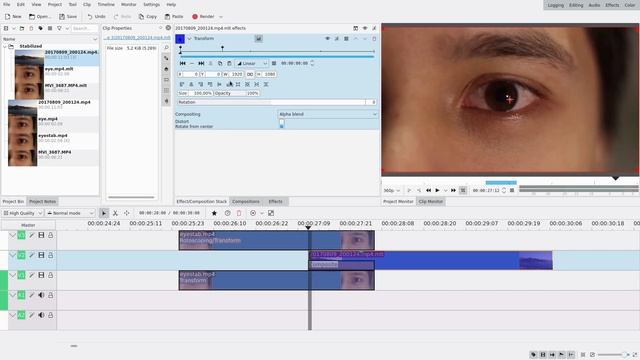This screenshot has width=640, height=360.
Task: Open the Normal mode dropdown
Action: click(70, 213)
